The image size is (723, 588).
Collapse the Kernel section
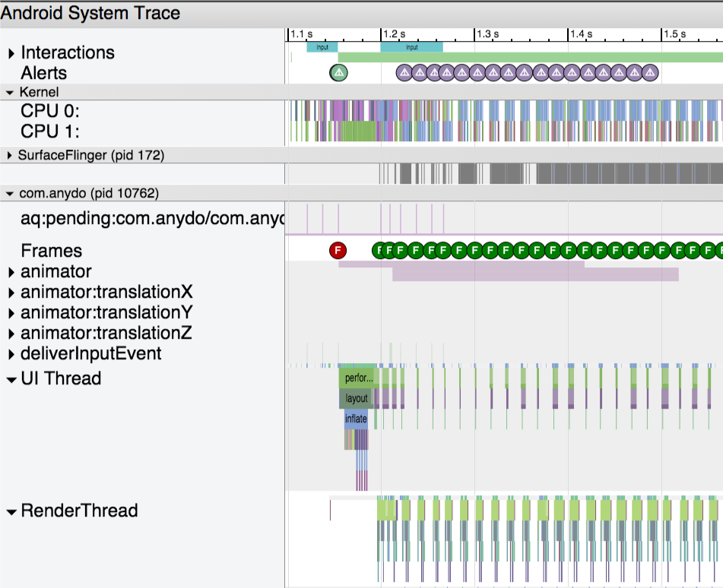10,93
